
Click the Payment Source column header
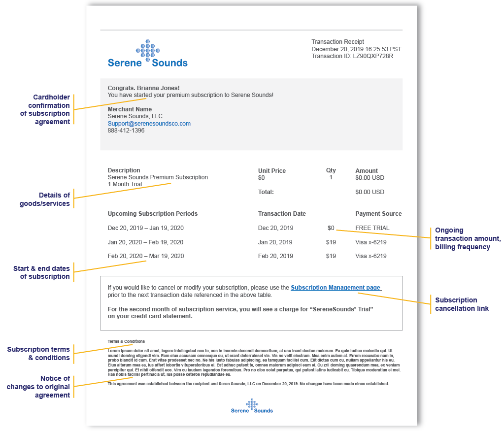coord(378,214)
